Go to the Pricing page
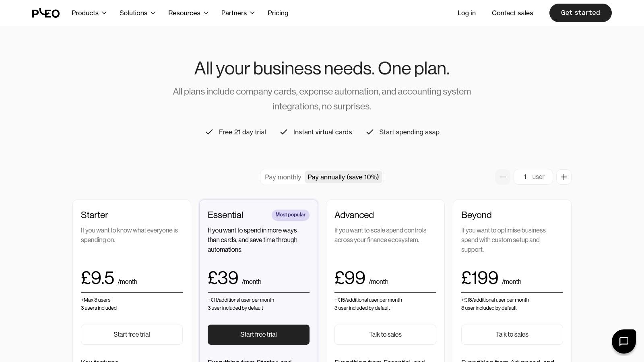644x362 pixels. (x=278, y=13)
